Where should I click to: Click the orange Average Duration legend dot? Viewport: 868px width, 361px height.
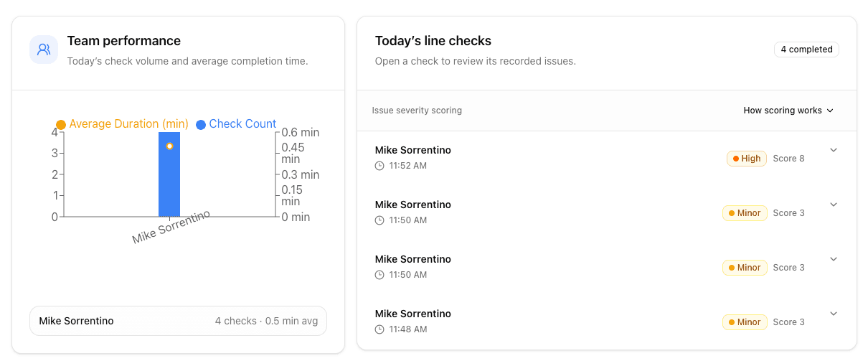pyautogui.click(x=61, y=125)
